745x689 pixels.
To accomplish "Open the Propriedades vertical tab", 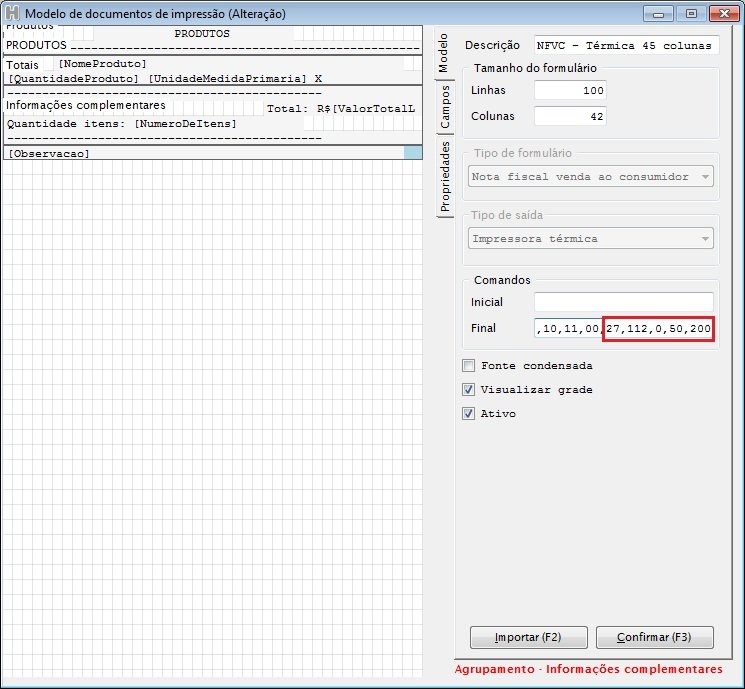I will coord(446,177).
